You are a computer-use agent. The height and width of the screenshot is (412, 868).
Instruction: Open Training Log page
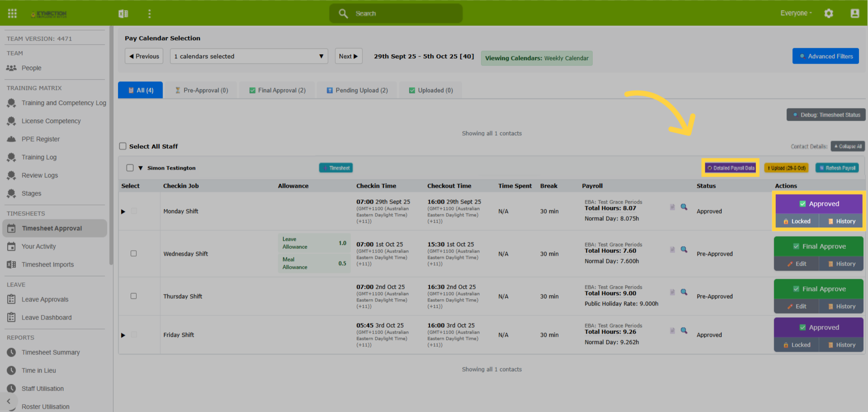coord(39,157)
